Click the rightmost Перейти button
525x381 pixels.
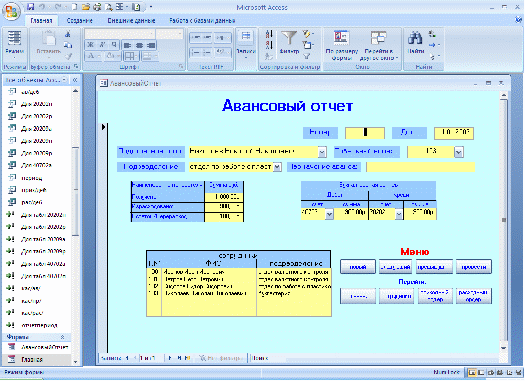pos(474,296)
